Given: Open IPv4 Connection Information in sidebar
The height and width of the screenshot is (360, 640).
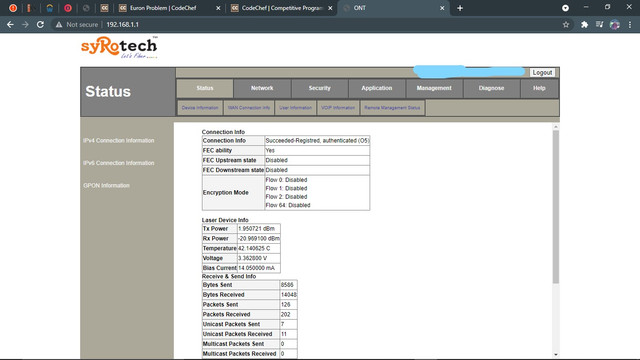Looking at the screenshot, I should (x=119, y=140).
